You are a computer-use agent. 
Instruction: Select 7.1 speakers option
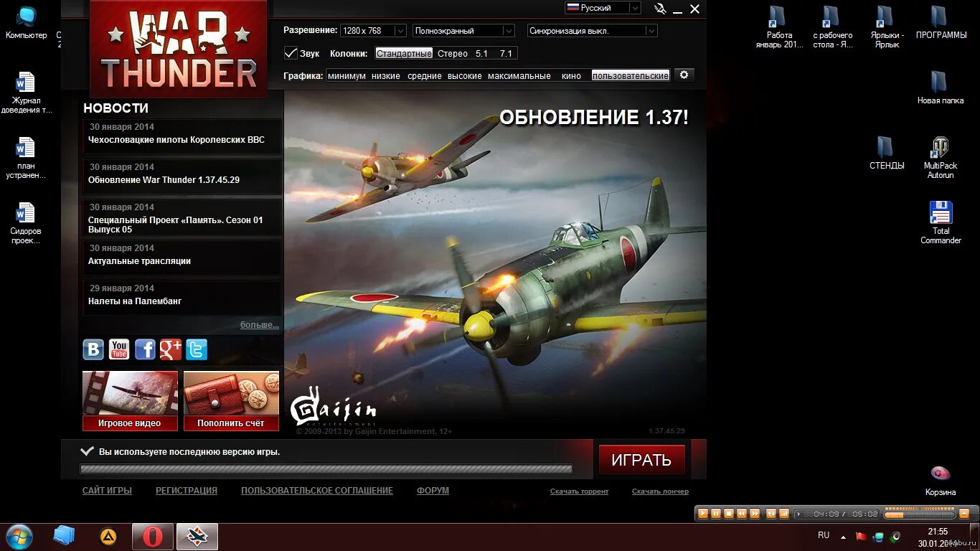(506, 53)
